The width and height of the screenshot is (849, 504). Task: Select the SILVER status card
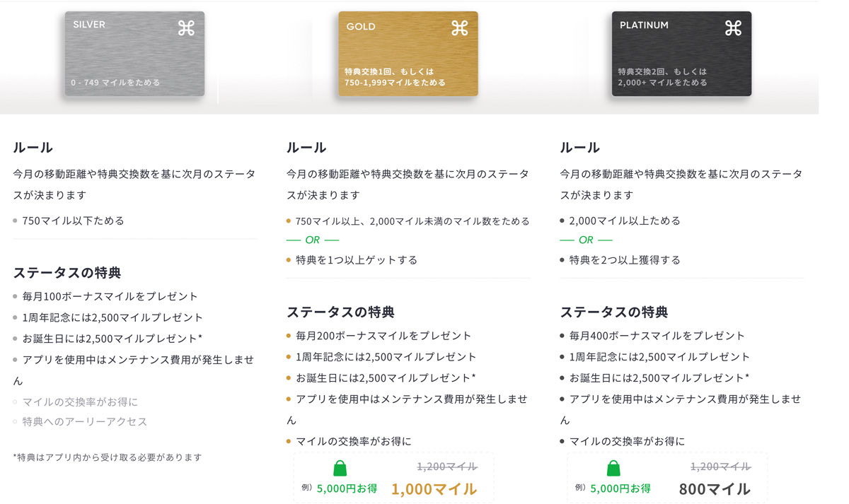coord(134,54)
